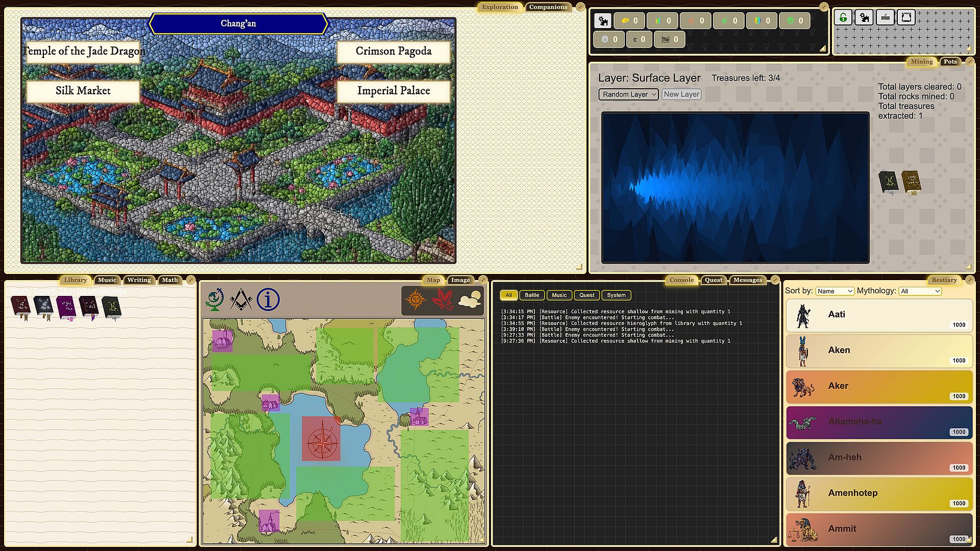Enable the Battle console filter
The height and width of the screenshot is (551, 980).
coord(532,295)
